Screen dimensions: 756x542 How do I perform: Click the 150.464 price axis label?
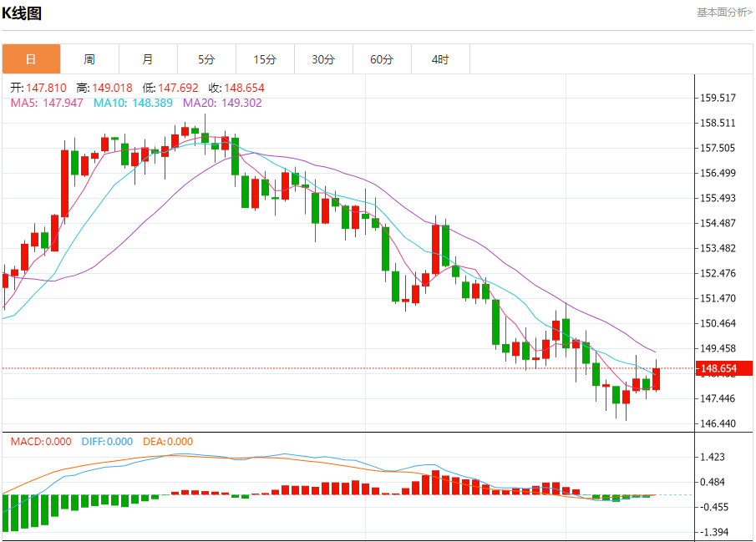click(718, 323)
